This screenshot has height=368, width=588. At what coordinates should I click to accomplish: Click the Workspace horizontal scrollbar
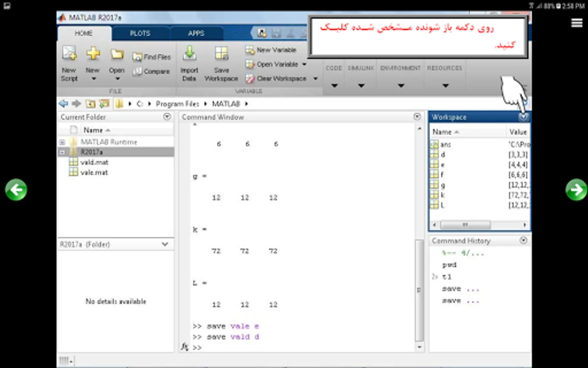466,225
